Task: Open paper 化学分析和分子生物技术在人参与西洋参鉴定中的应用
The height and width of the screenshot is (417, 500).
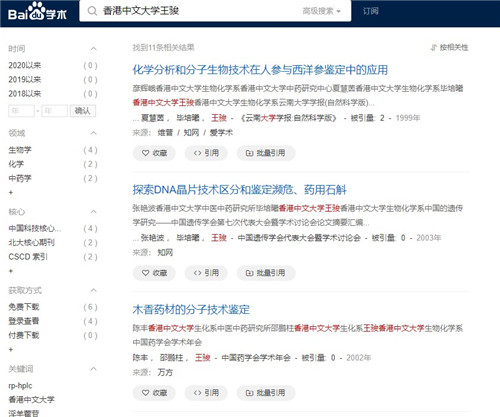Action: point(260,70)
